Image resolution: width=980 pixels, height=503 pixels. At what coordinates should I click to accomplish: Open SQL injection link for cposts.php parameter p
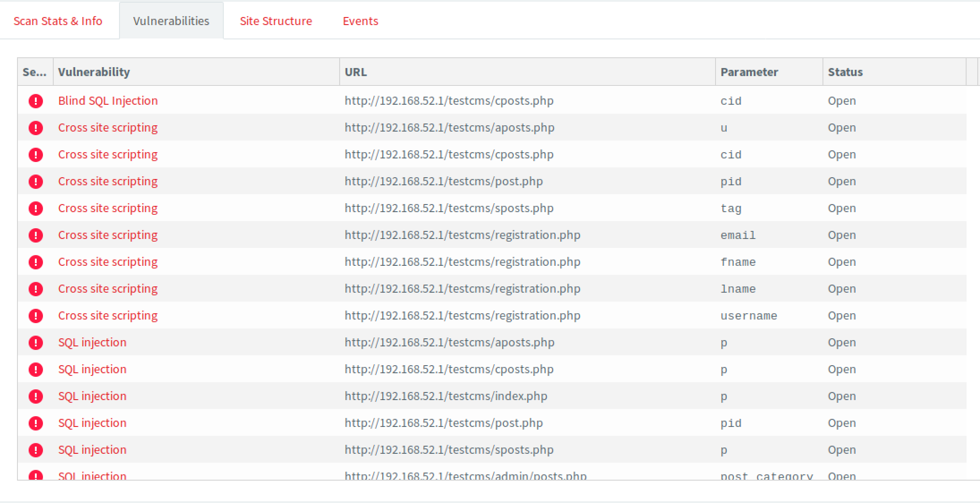[x=92, y=369]
